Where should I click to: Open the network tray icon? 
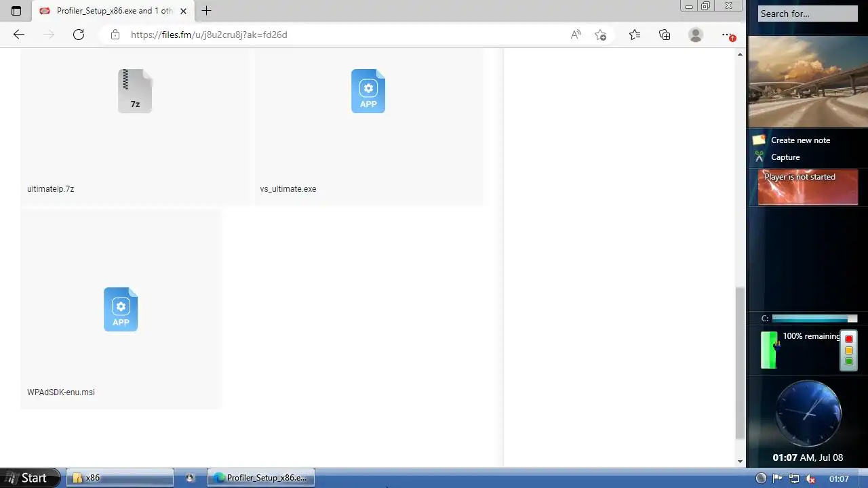pos(793,479)
